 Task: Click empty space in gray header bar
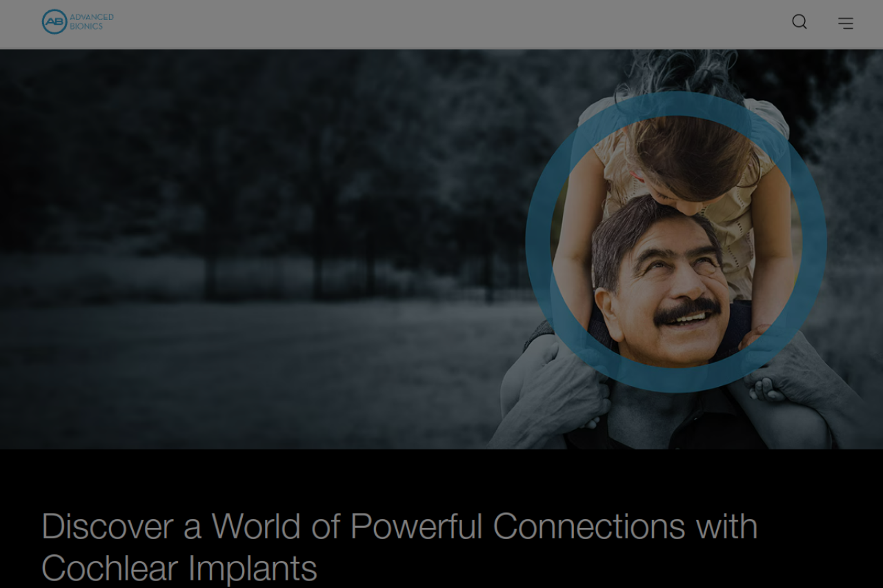point(448,23)
